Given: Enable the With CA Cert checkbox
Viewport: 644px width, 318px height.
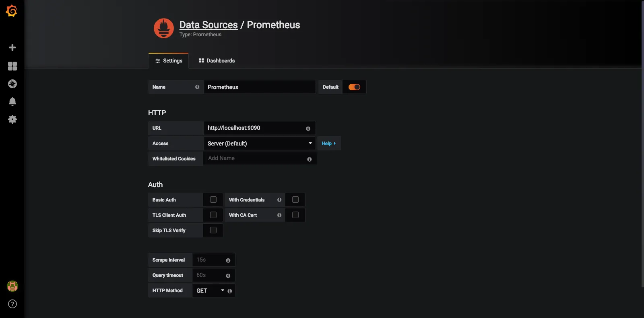Looking at the screenshot, I should click(295, 215).
